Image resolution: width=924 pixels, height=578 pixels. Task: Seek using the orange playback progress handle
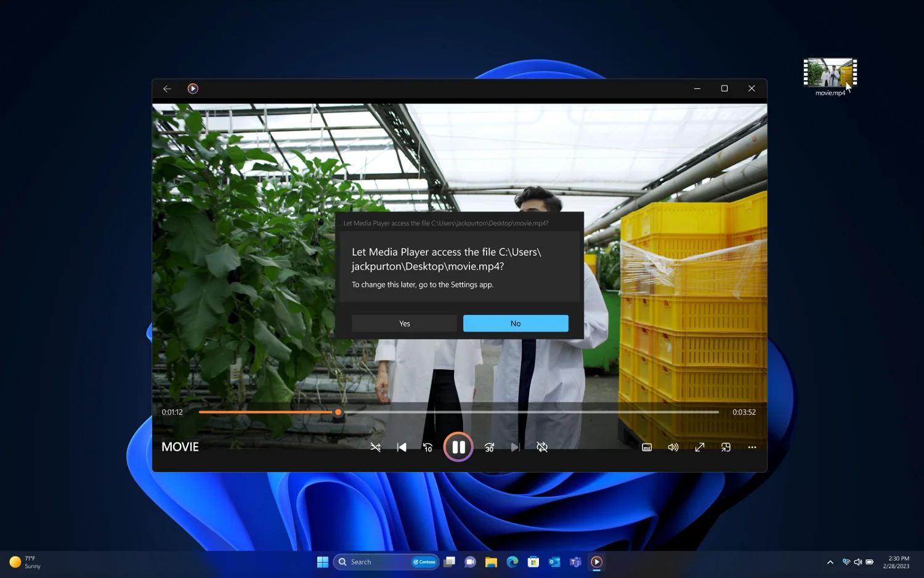click(338, 412)
